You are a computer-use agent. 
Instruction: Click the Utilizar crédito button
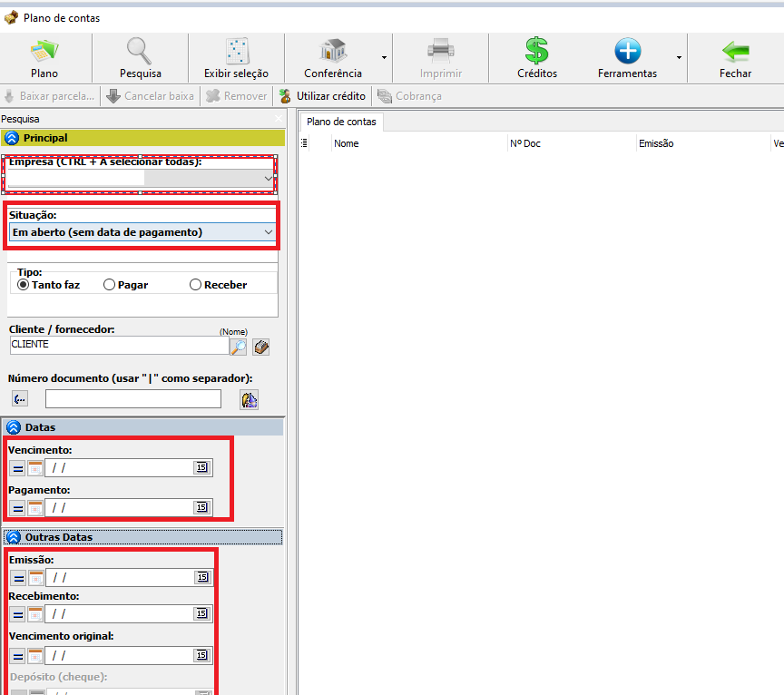(322, 96)
